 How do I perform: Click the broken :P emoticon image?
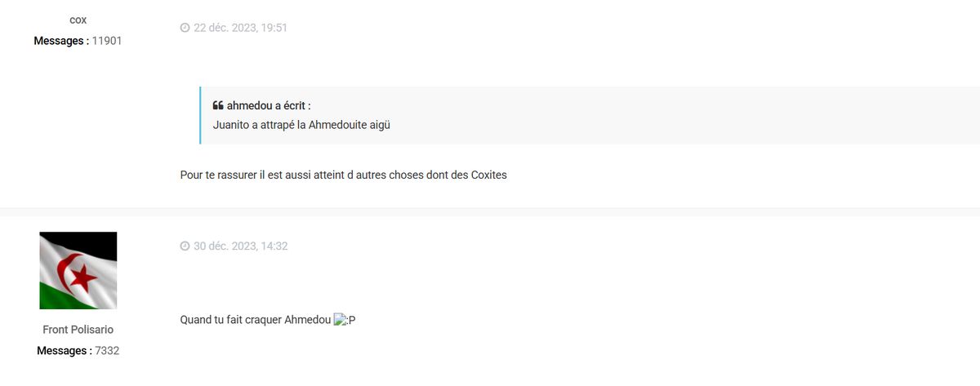point(341,320)
